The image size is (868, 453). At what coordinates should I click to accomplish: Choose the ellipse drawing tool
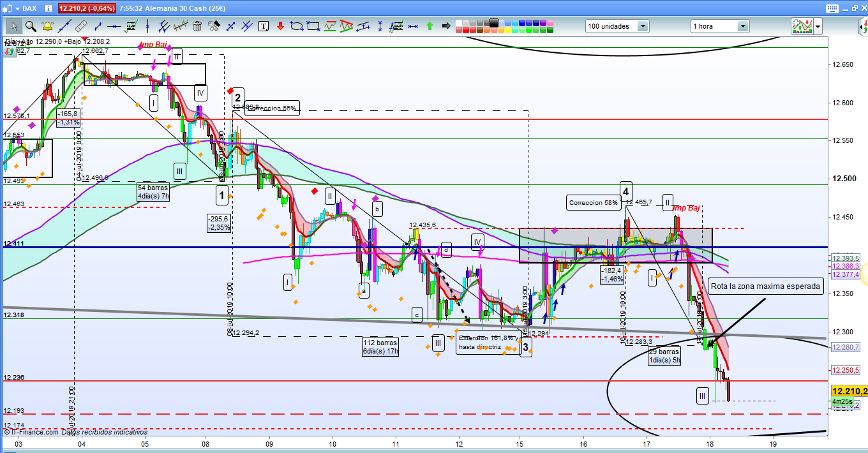coord(297,26)
